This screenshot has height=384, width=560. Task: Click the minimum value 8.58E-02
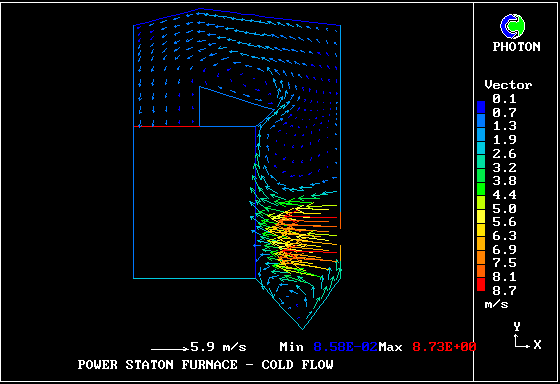[345, 347]
